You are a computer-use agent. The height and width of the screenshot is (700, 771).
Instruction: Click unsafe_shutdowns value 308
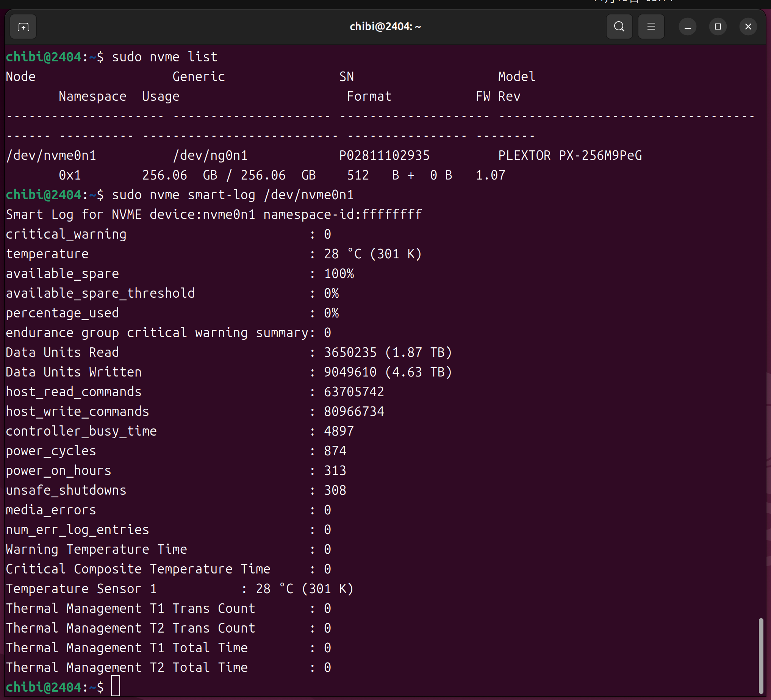tap(335, 491)
